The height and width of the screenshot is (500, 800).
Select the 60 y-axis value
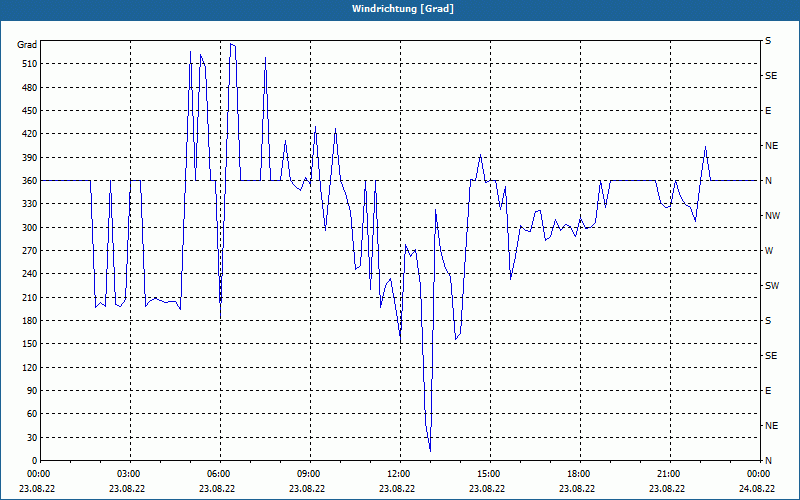[32, 414]
